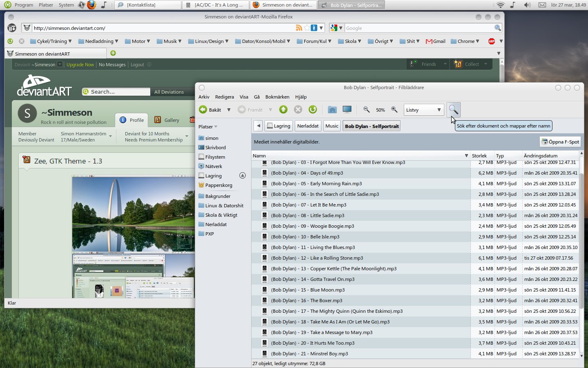The width and height of the screenshot is (588, 368).
Task: Open the Bokmärken menu
Action: point(277,97)
